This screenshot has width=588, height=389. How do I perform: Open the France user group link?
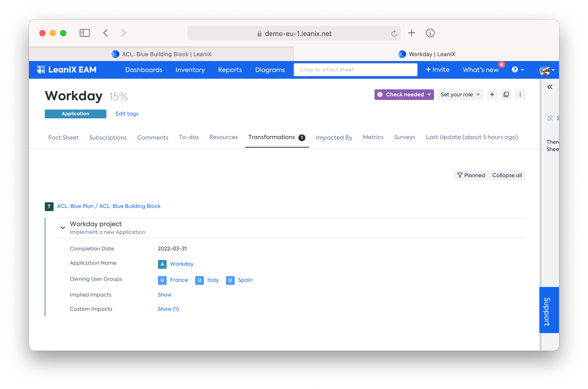coord(179,280)
